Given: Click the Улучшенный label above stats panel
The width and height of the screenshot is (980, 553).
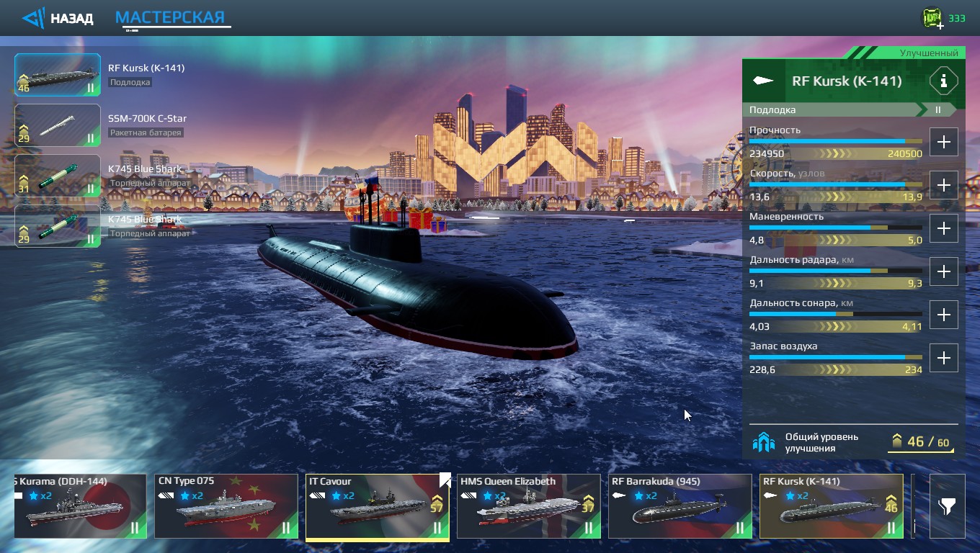Looking at the screenshot, I should click(x=929, y=53).
